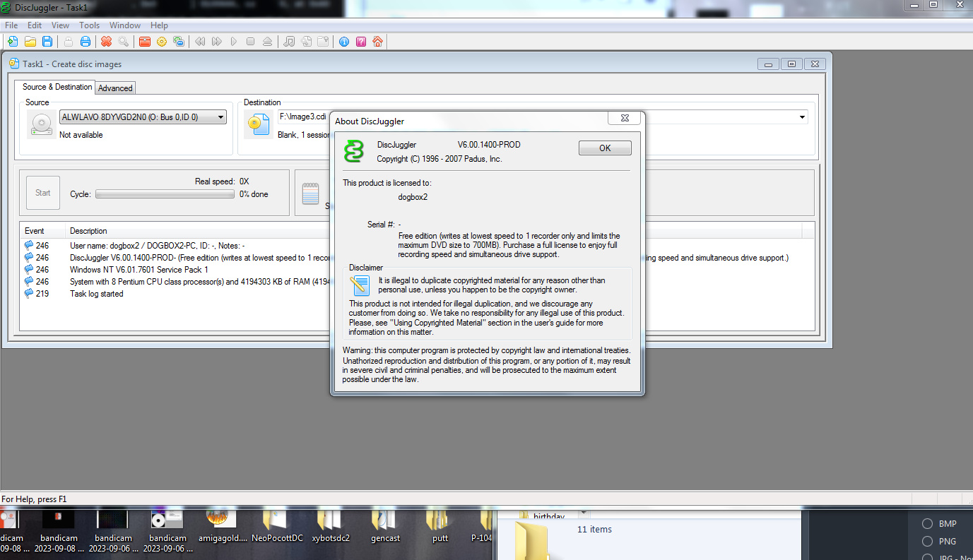The width and height of the screenshot is (973, 560).
Task: Select the PNG radio button
Action: [927, 541]
